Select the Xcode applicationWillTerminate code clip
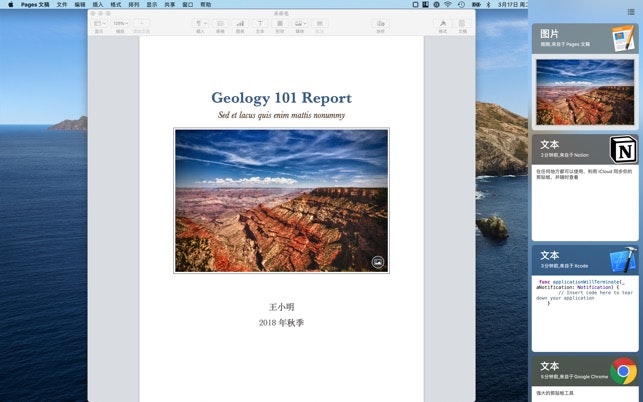 coord(585,314)
